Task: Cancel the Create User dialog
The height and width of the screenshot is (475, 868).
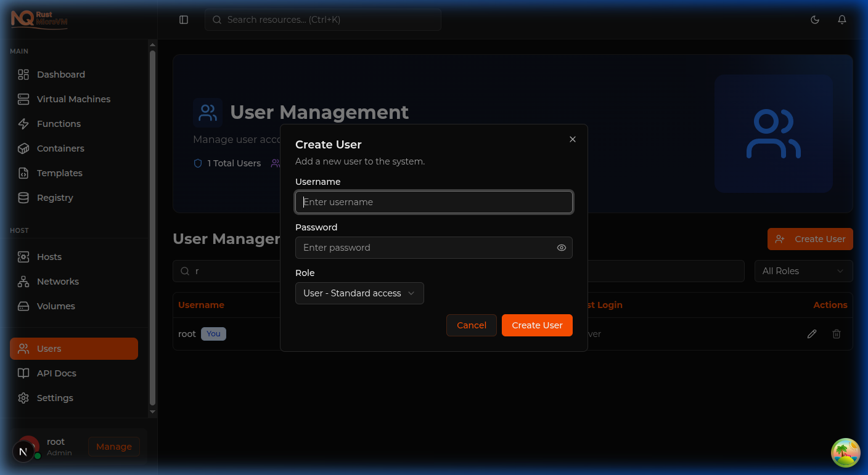Action: pyautogui.click(x=471, y=325)
